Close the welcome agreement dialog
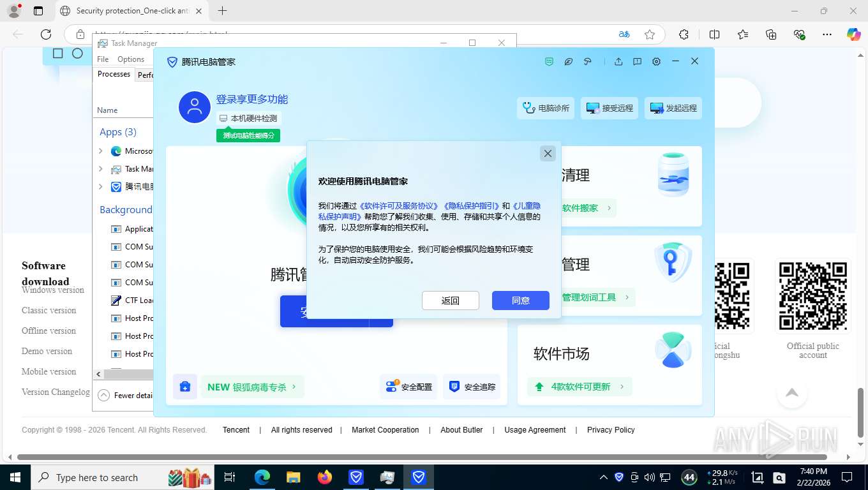This screenshot has width=868, height=490. click(548, 153)
